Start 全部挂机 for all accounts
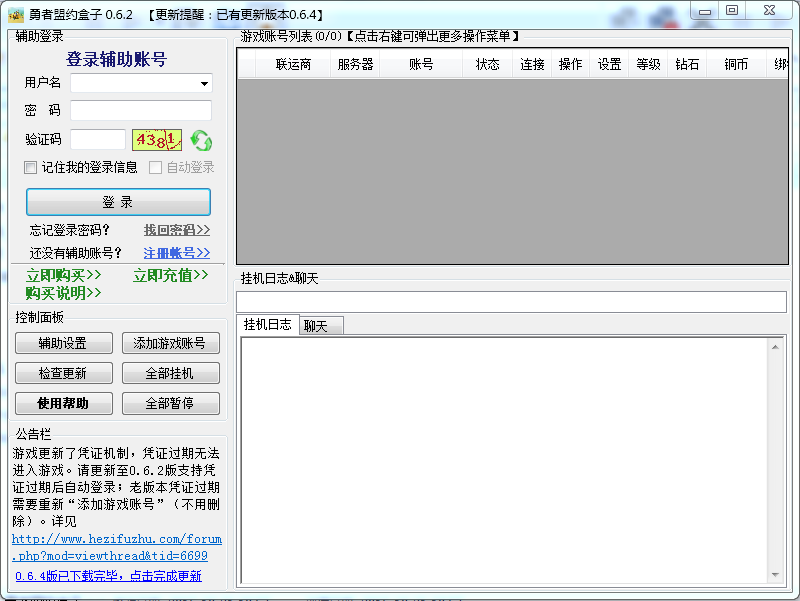The image size is (800, 601). (172, 372)
